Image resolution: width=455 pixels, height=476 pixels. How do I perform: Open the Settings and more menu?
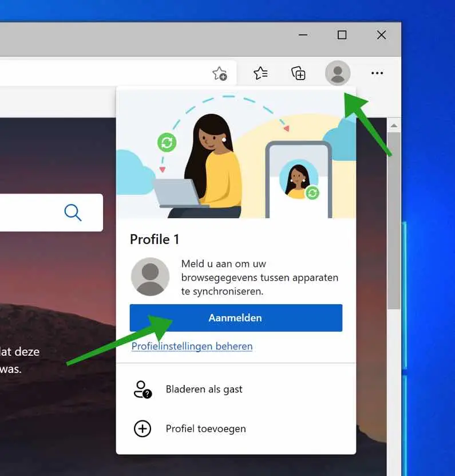[377, 73]
